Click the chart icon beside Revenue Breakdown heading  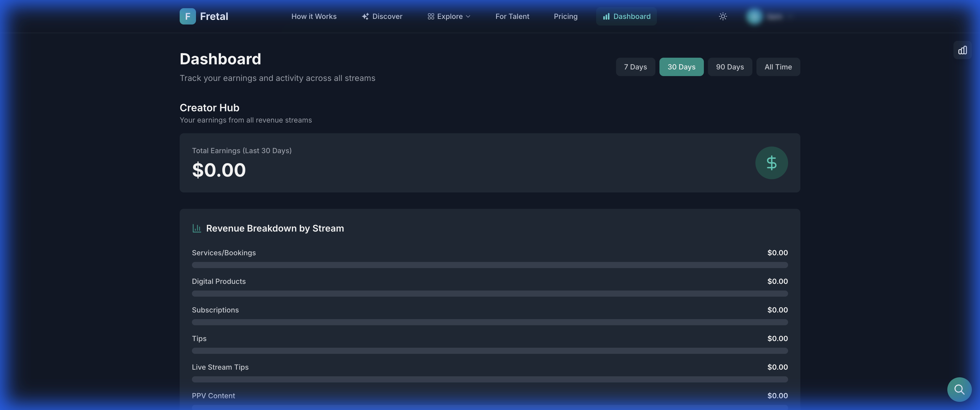tap(197, 228)
